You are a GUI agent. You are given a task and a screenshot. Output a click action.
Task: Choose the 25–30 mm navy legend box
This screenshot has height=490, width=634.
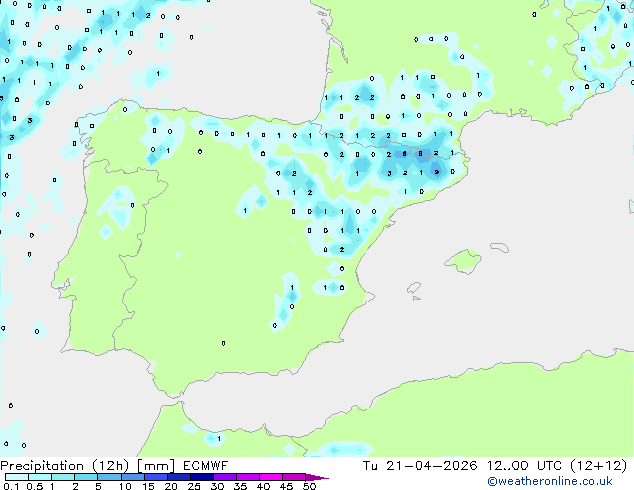[201, 477]
